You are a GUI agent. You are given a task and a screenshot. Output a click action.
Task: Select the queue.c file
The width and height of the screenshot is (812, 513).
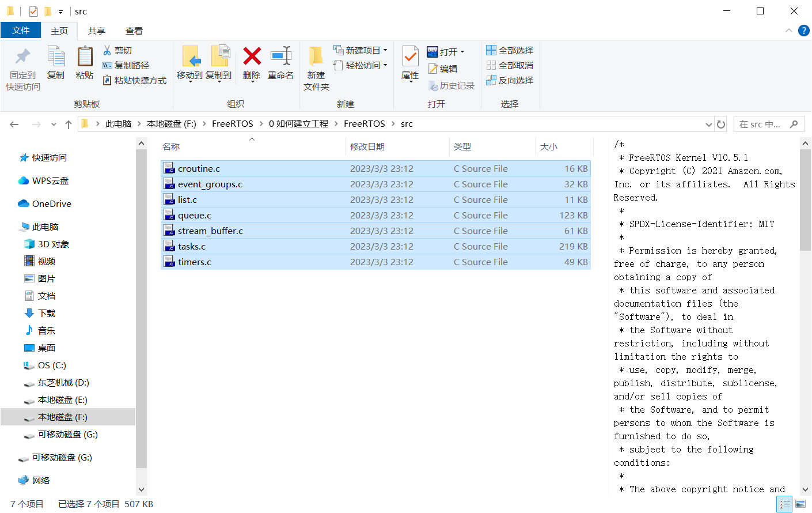pyautogui.click(x=375, y=216)
